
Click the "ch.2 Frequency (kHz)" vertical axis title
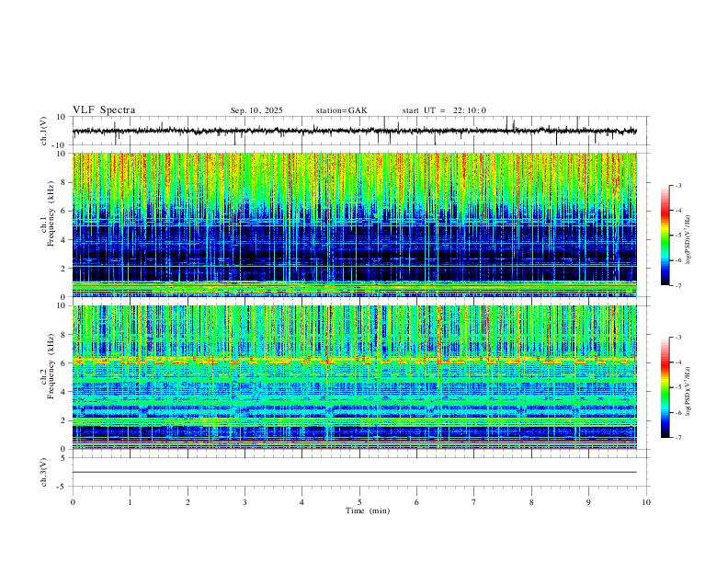(46, 366)
